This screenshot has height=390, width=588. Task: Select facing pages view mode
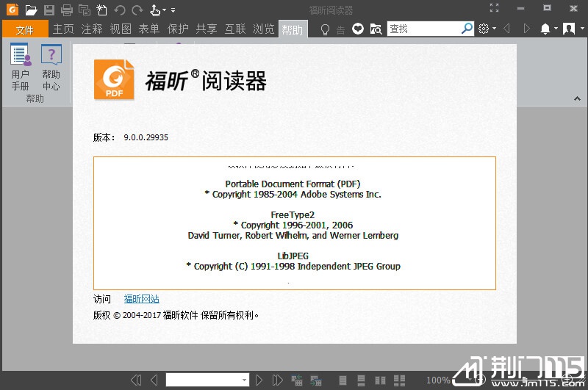point(380,380)
